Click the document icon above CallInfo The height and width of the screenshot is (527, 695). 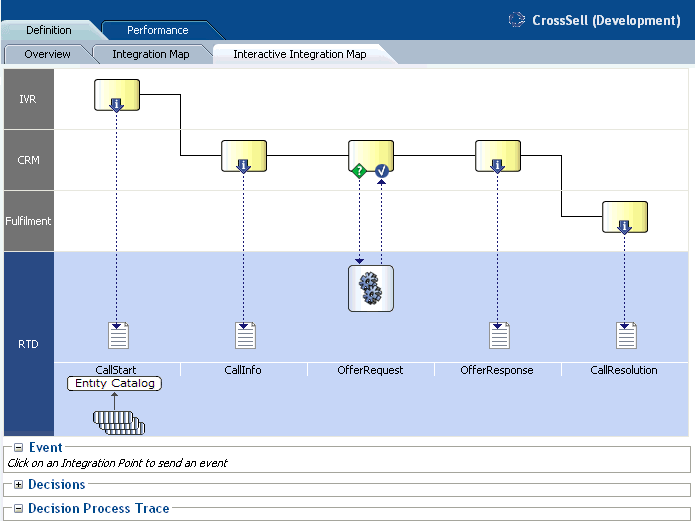pos(245,336)
